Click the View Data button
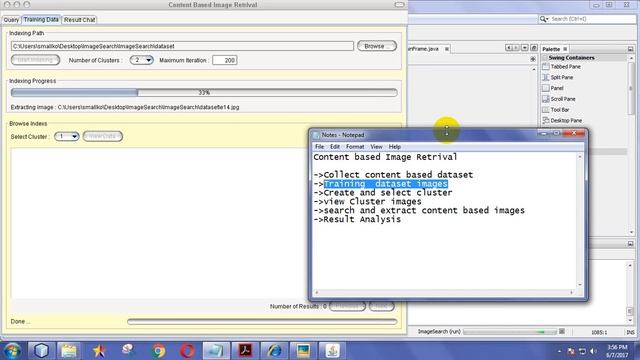This screenshot has width=640, height=360. [x=102, y=136]
